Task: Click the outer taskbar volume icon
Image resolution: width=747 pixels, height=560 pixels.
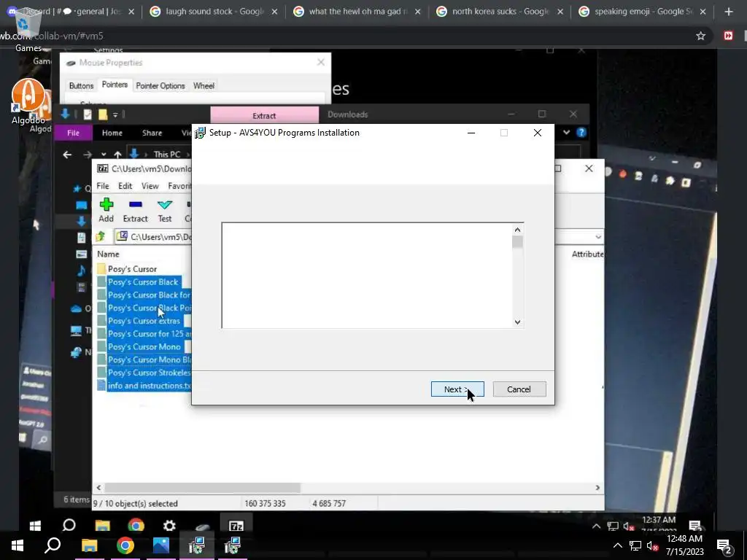Action: [x=652, y=545]
